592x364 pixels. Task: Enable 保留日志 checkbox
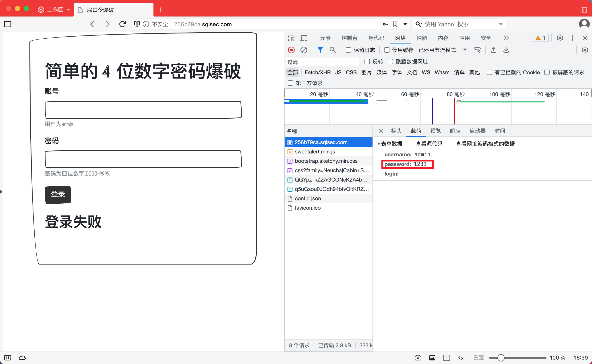(348, 50)
